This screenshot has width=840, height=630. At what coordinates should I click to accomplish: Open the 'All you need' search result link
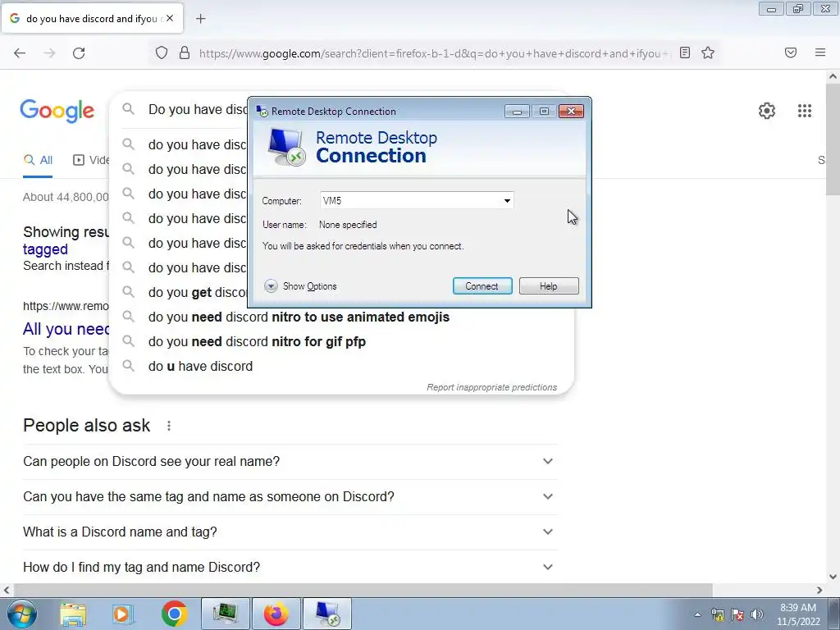66,329
